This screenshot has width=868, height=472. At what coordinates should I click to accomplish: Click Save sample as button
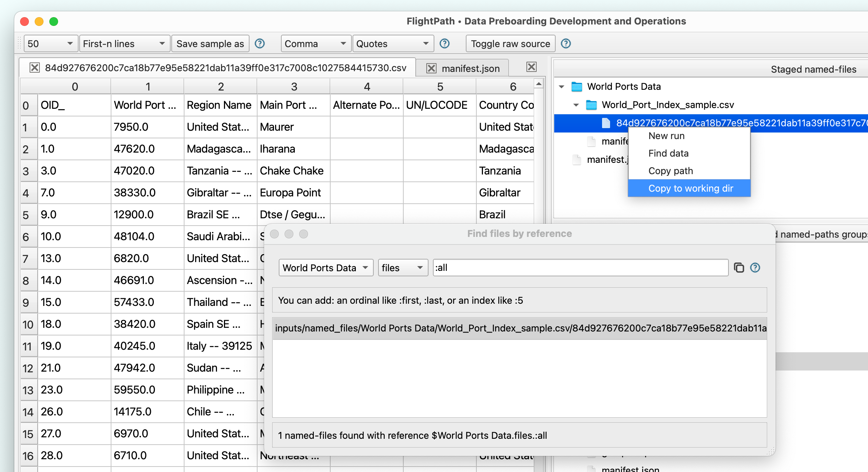pyautogui.click(x=210, y=44)
